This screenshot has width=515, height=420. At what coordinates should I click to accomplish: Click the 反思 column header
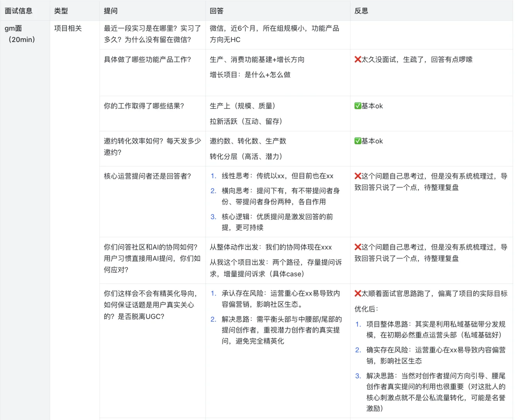click(x=361, y=10)
